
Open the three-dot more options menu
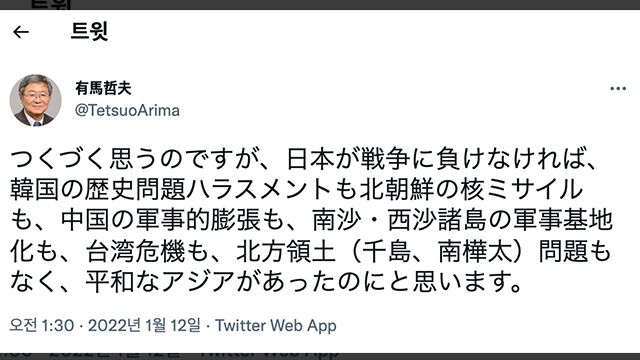click(x=618, y=88)
